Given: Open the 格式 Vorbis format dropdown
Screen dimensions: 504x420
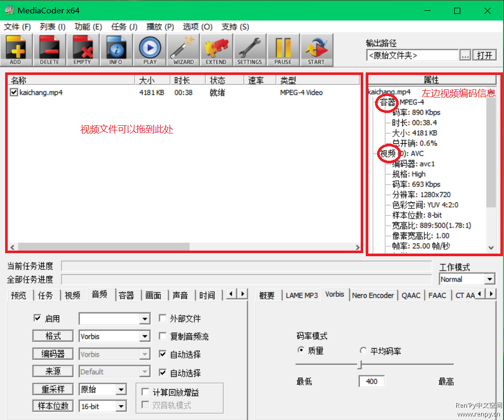Looking at the screenshot, I should pos(145,336).
